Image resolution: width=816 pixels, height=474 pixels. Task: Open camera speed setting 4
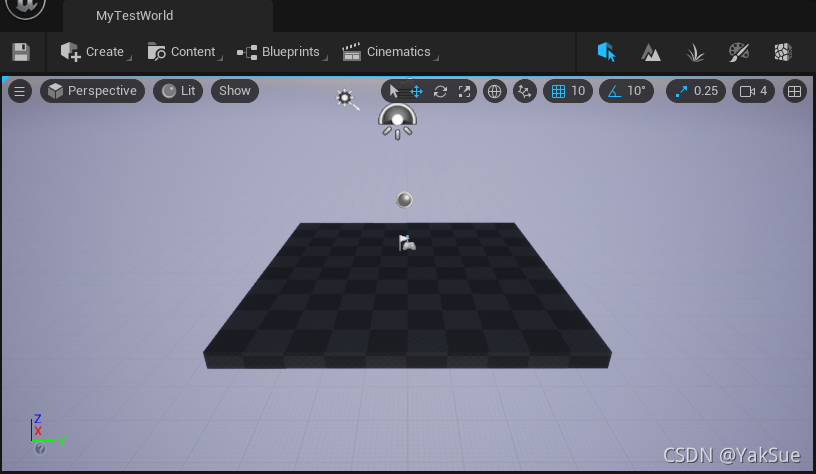tap(753, 92)
